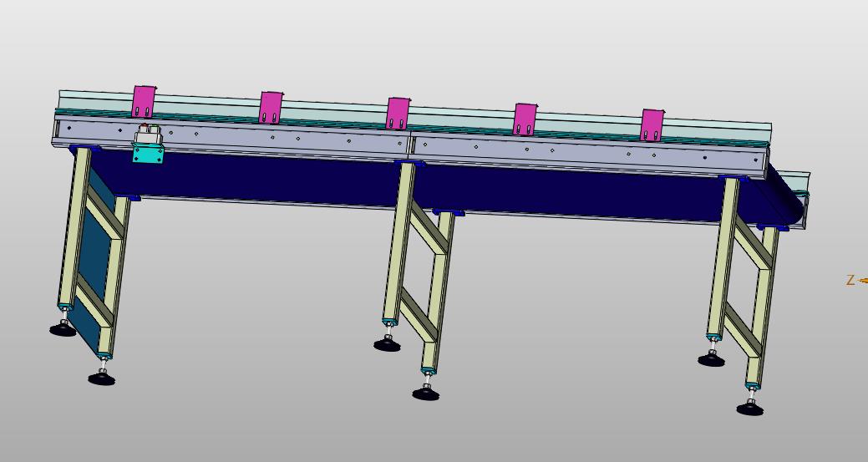The height and width of the screenshot is (462, 868).
Task: Pick the light green top guide rail
Action: (415, 114)
